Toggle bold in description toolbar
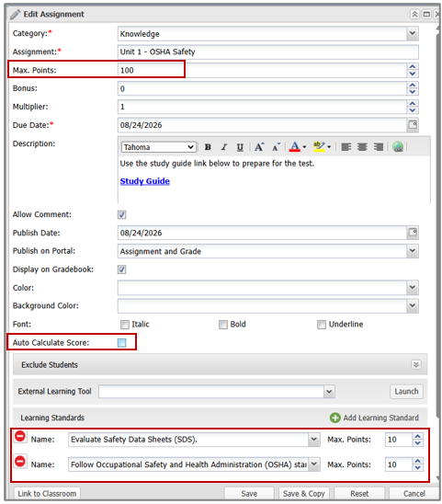 (x=208, y=147)
